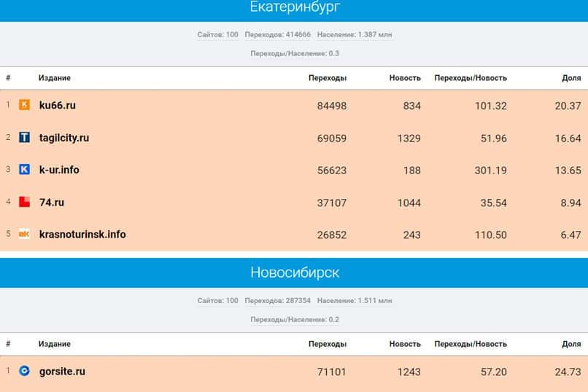This screenshot has height=392, width=588.
Task: Click the value 834 in ku66.ru row
Action: point(411,106)
